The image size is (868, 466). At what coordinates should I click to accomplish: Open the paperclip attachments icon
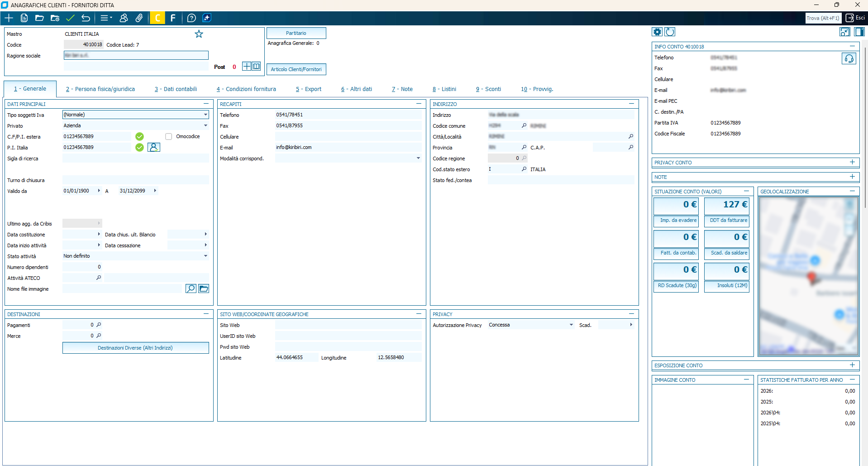coord(139,18)
